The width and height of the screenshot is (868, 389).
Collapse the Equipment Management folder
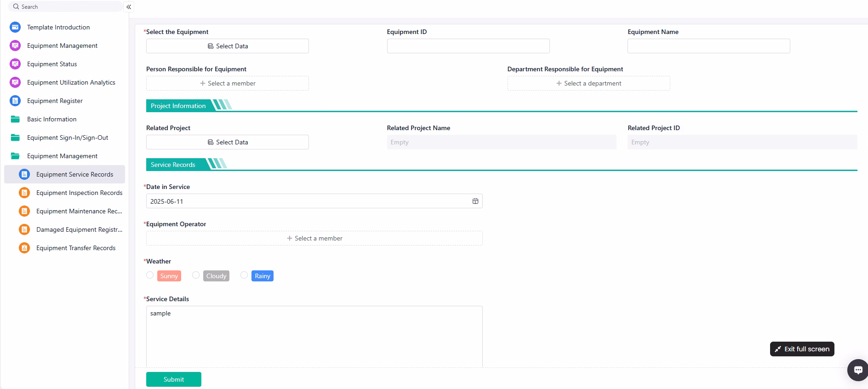62,156
